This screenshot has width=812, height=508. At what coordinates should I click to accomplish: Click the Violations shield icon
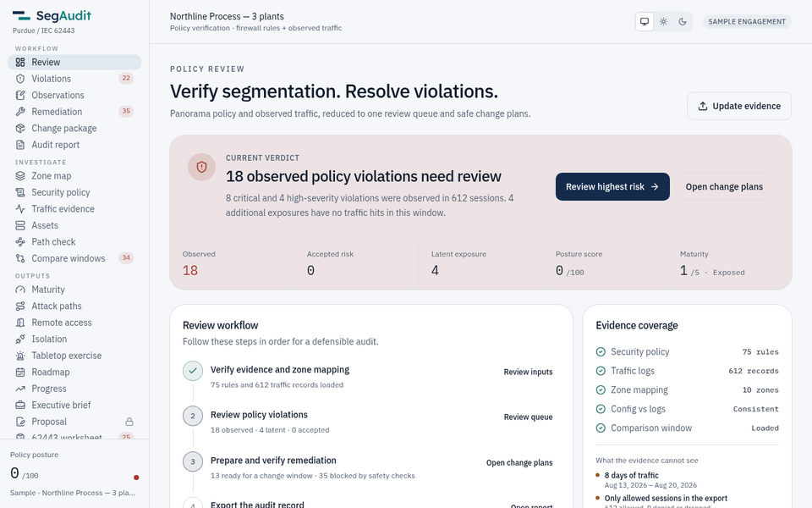(x=20, y=79)
